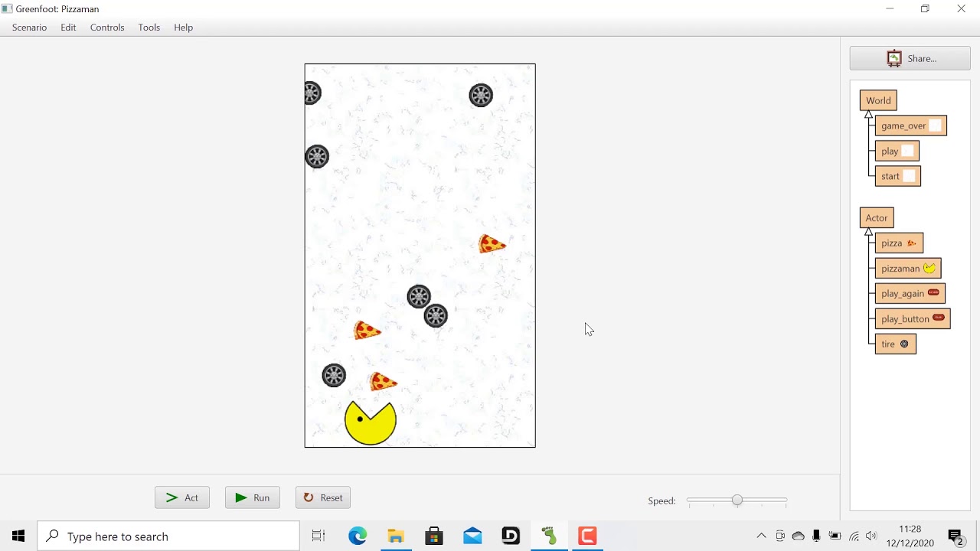980x551 pixels.
Task: Open the Tools menu
Action: click(149, 28)
